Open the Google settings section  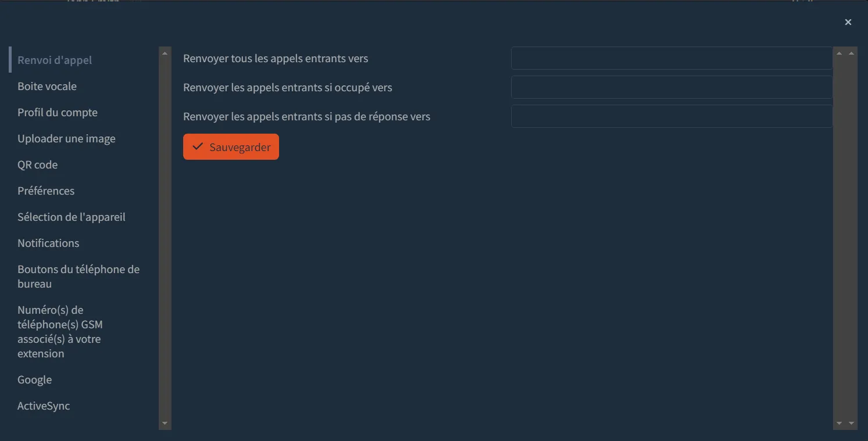coord(34,379)
